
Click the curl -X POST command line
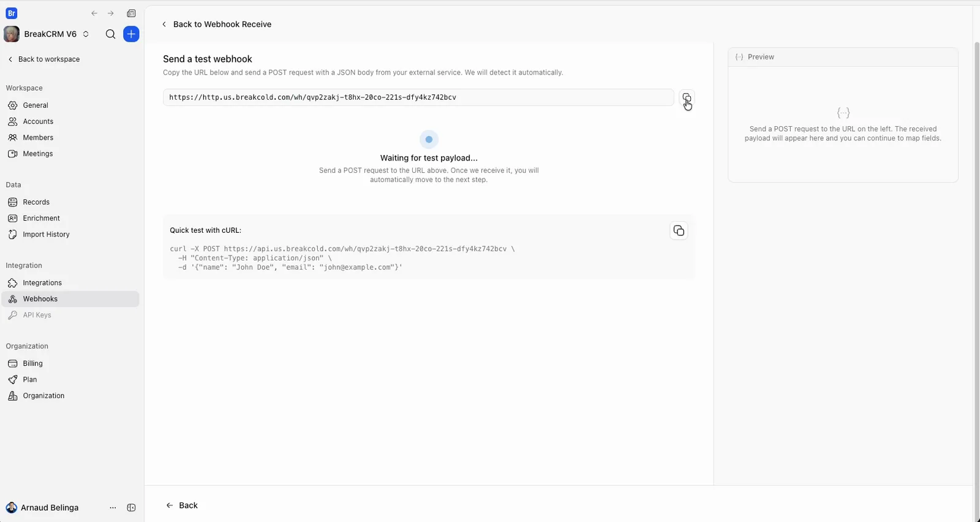pyautogui.click(x=342, y=249)
